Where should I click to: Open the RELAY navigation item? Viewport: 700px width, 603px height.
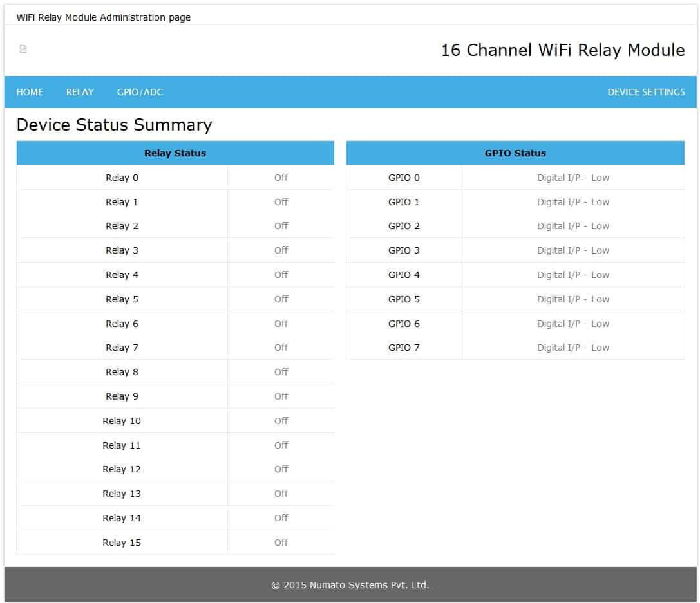[79, 92]
